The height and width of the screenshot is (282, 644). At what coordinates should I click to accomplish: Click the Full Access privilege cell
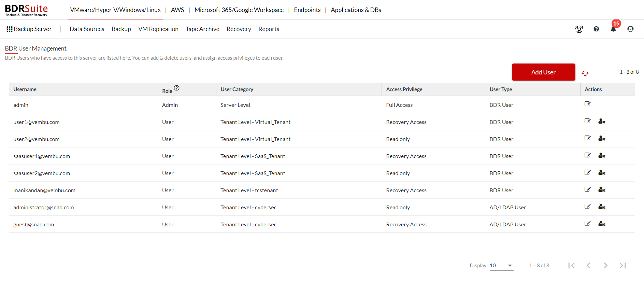coord(399,105)
